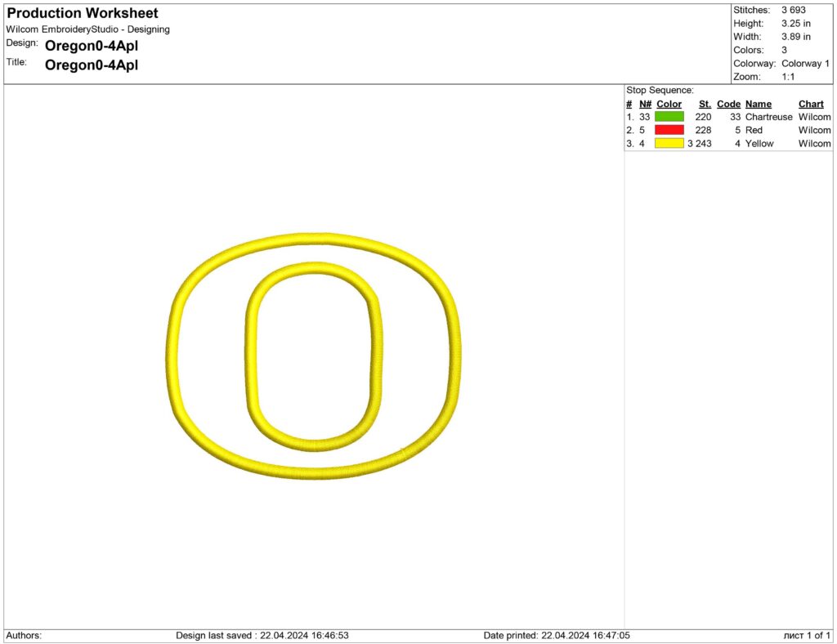837x644 pixels.
Task: Click the 'Chart' column header
Action: point(811,104)
